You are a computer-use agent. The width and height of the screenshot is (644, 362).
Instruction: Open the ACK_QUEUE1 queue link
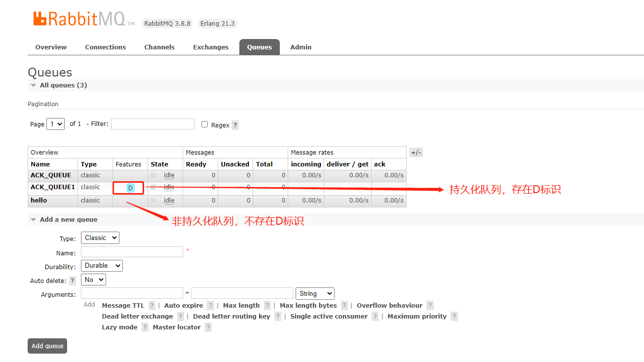(x=53, y=187)
